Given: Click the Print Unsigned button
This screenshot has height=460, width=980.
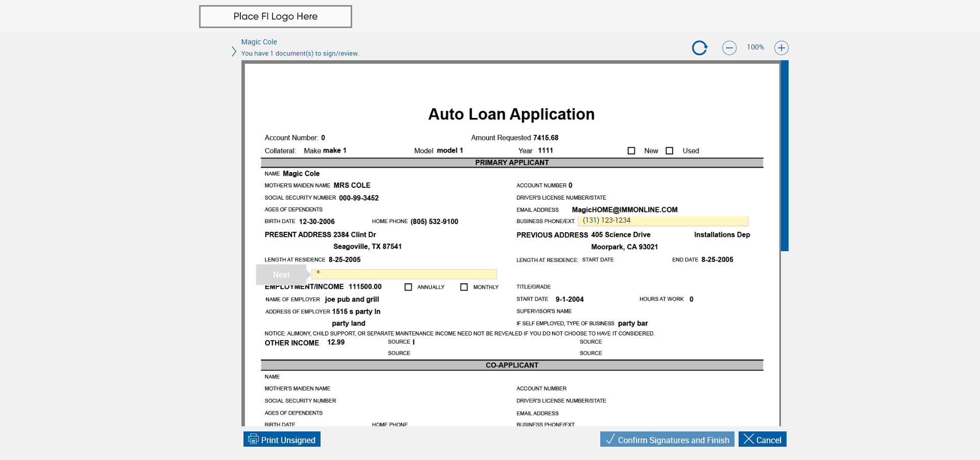Looking at the screenshot, I should pos(282,440).
